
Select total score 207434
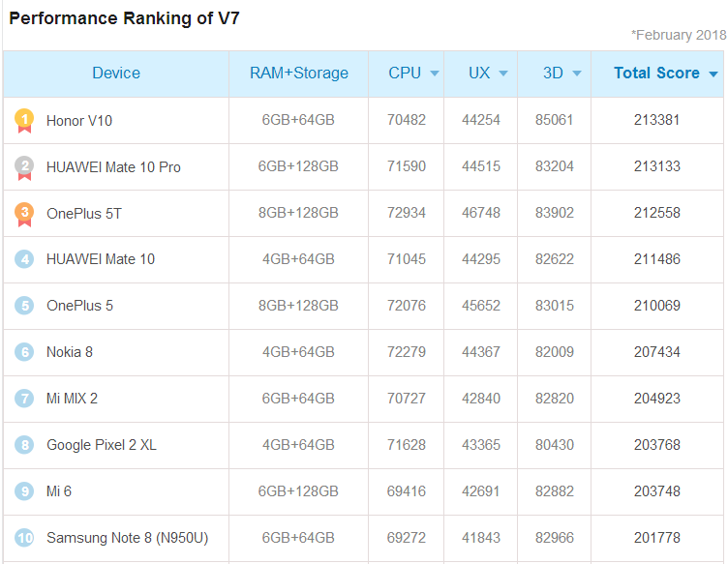click(657, 352)
